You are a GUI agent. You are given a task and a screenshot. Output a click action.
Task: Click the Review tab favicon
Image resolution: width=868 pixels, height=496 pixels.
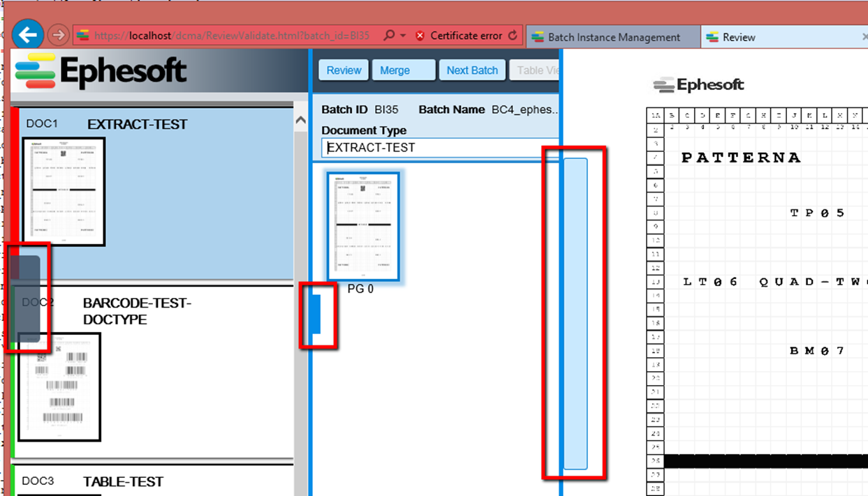(712, 37)
